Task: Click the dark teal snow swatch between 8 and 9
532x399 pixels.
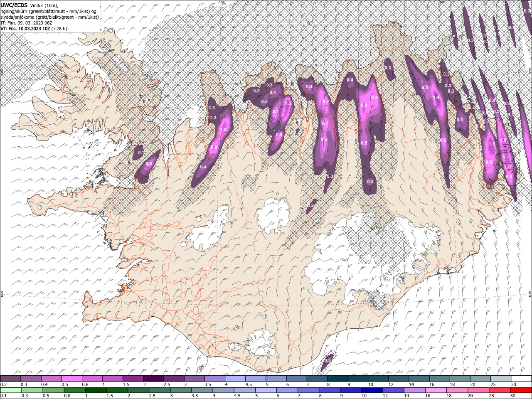Action: pyautogui.click(x=337, y=379)
